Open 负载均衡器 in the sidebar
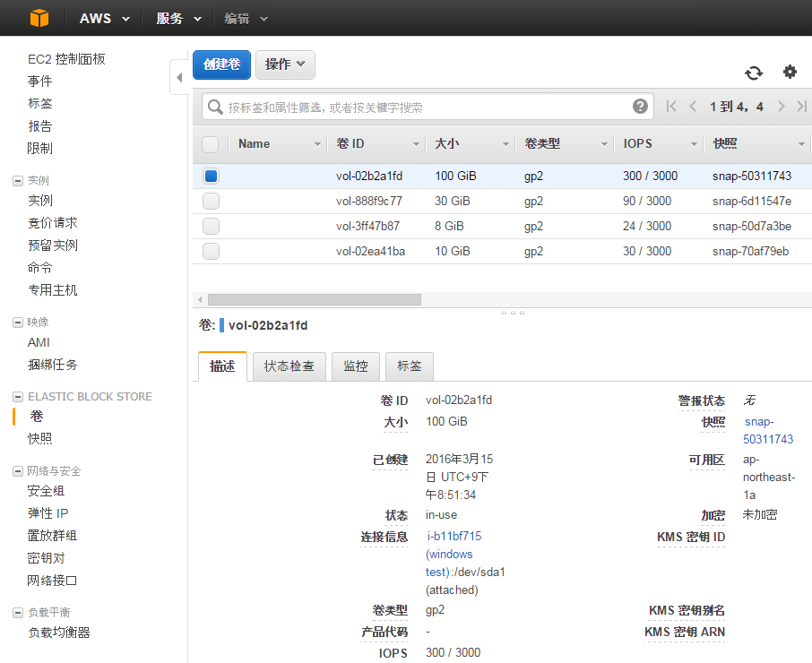Screen dimensions: 812x663 tap(59, 633)
